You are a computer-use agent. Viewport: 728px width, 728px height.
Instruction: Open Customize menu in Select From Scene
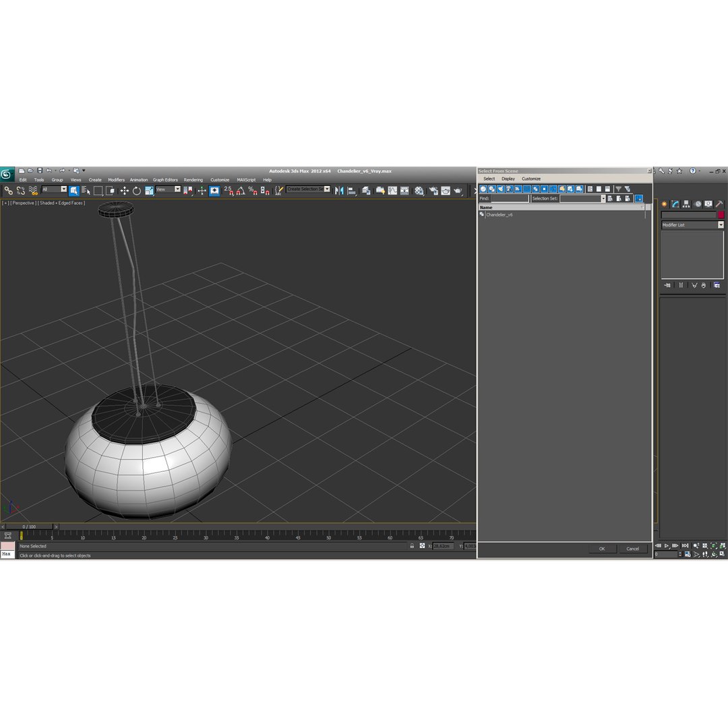[x=531, y=179]
